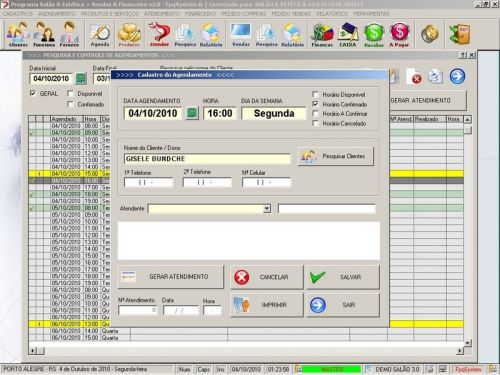Click the HORA field showing 16:00

(220, 113)
